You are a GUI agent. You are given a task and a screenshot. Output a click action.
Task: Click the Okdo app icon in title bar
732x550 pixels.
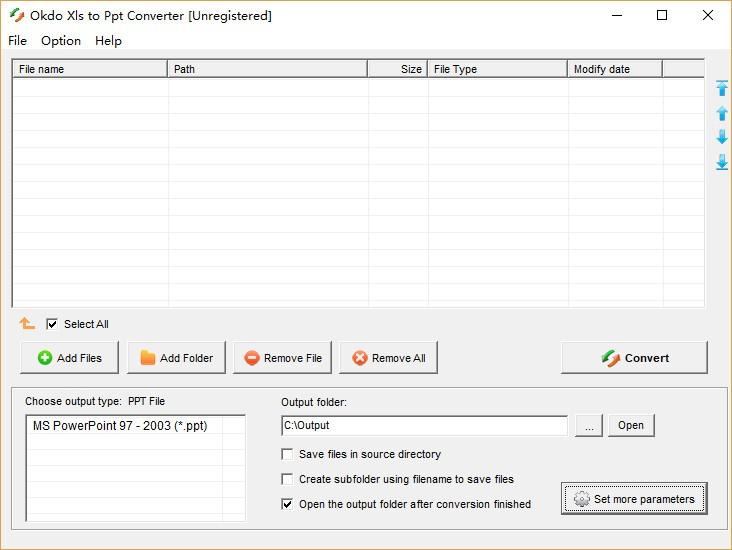(17, 15)
